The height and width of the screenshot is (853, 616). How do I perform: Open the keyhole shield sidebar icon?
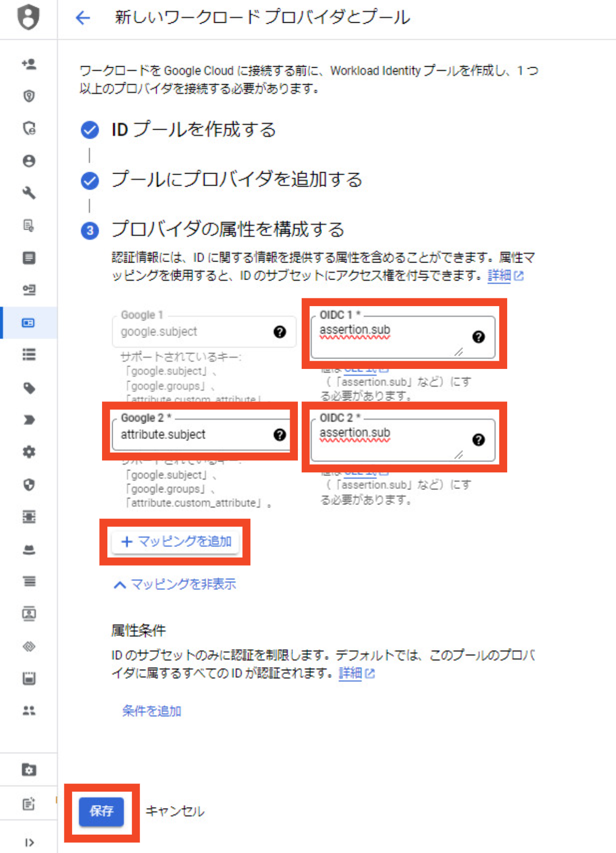(x=29, y=96)
